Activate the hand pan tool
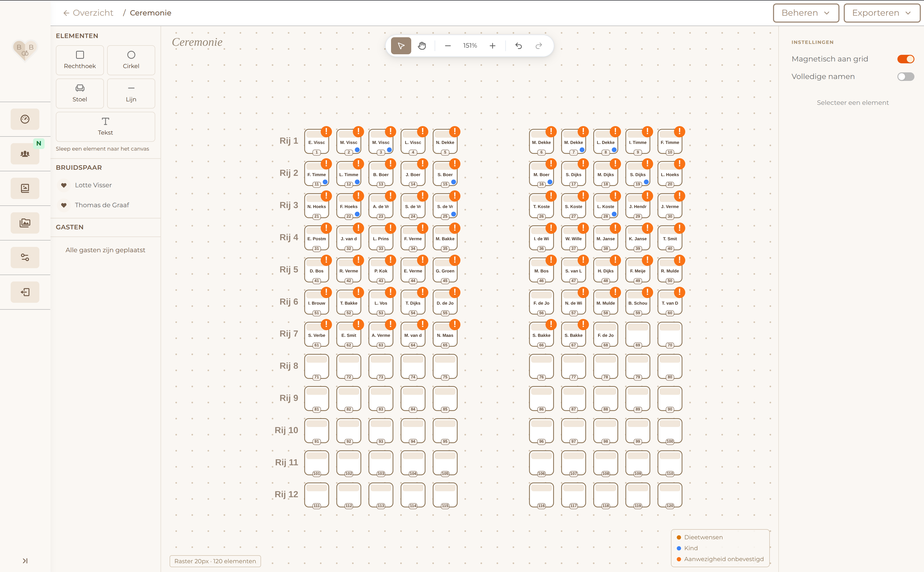The height and width of the screenshot is (572, 924). [x=422, y=46]
